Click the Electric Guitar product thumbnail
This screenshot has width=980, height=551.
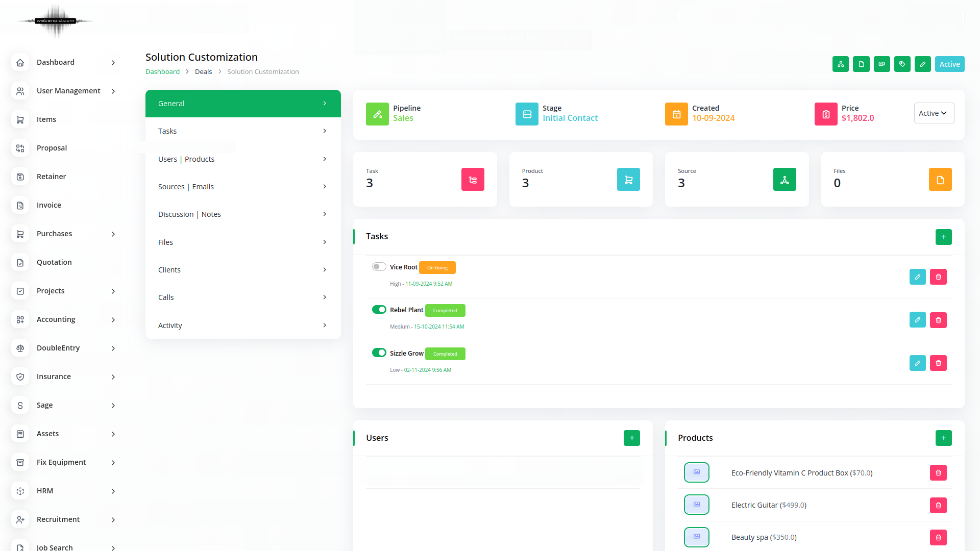(x=696, y=505)
